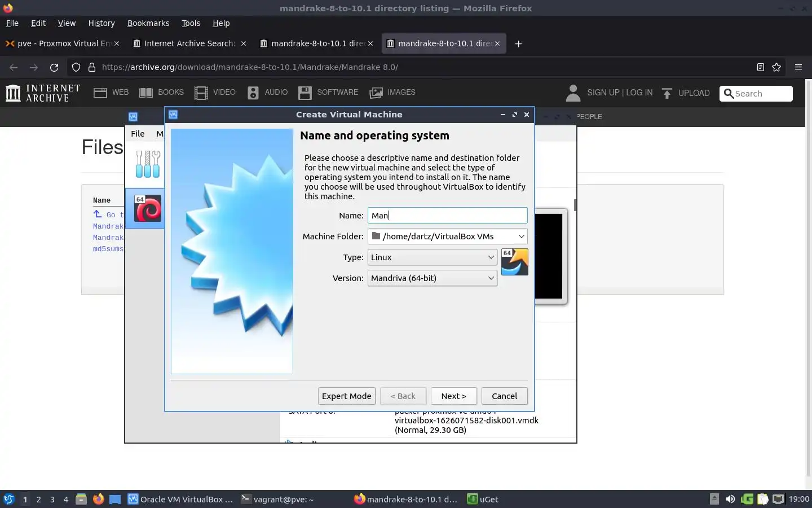Cancel the Create Virtual Machine wizard
Image resolution: width=812 pixels, height=508 pixels.
[504, 396]
